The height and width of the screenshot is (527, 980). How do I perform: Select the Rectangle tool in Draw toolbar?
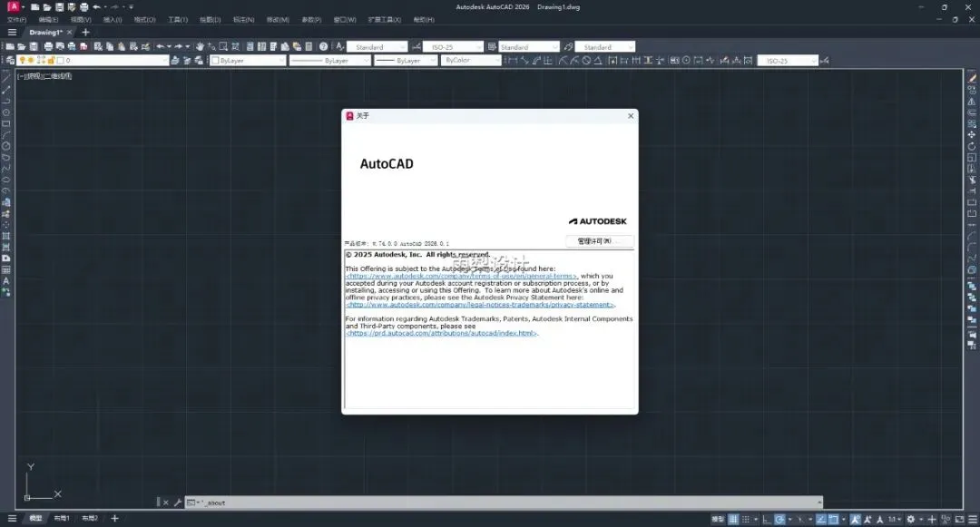[6, 124]
